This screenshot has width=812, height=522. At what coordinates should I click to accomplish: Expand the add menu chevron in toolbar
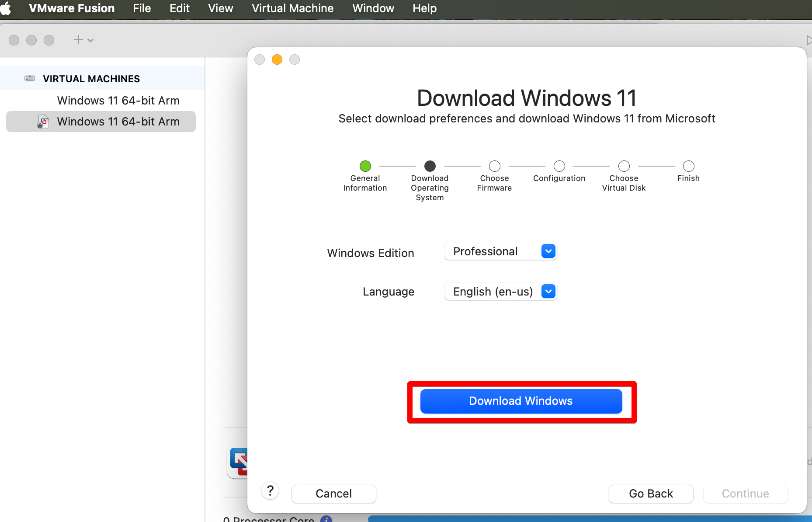[x=90, y=40]
